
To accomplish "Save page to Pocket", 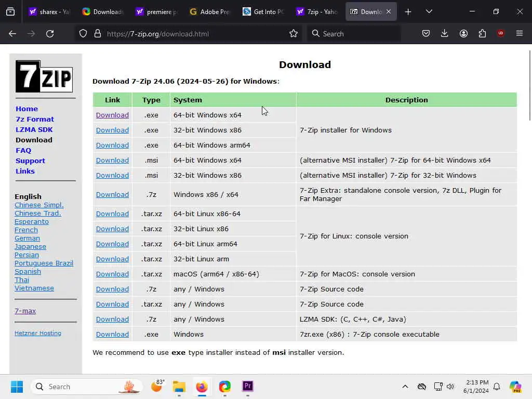I will pos(426,33).
